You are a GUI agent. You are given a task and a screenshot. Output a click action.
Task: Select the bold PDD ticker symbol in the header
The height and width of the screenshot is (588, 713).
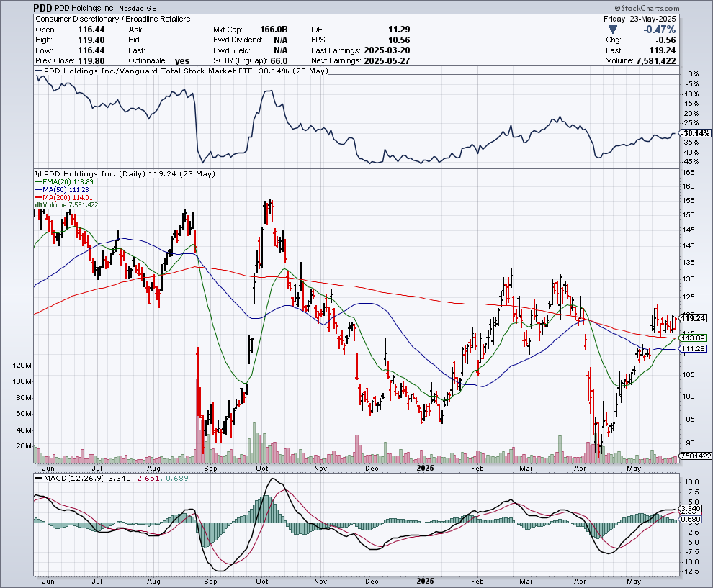(x=43, y=8)
